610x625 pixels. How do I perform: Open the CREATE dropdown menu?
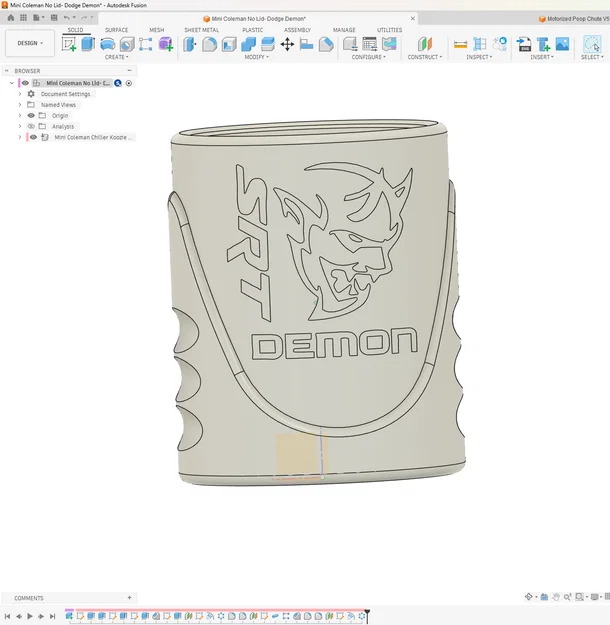tap(116, 57)
